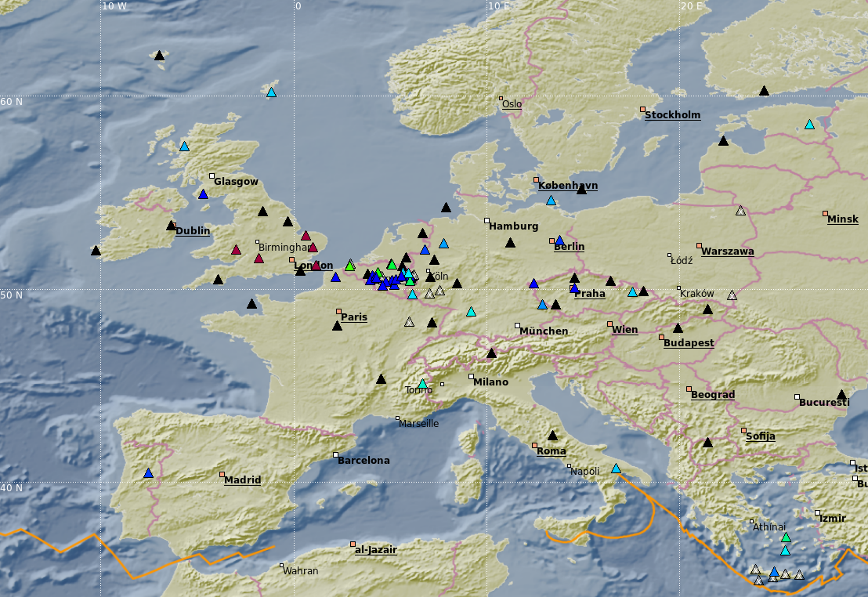
Task: Click the black triangle next to Bucuresti
Action: point(841,395)
